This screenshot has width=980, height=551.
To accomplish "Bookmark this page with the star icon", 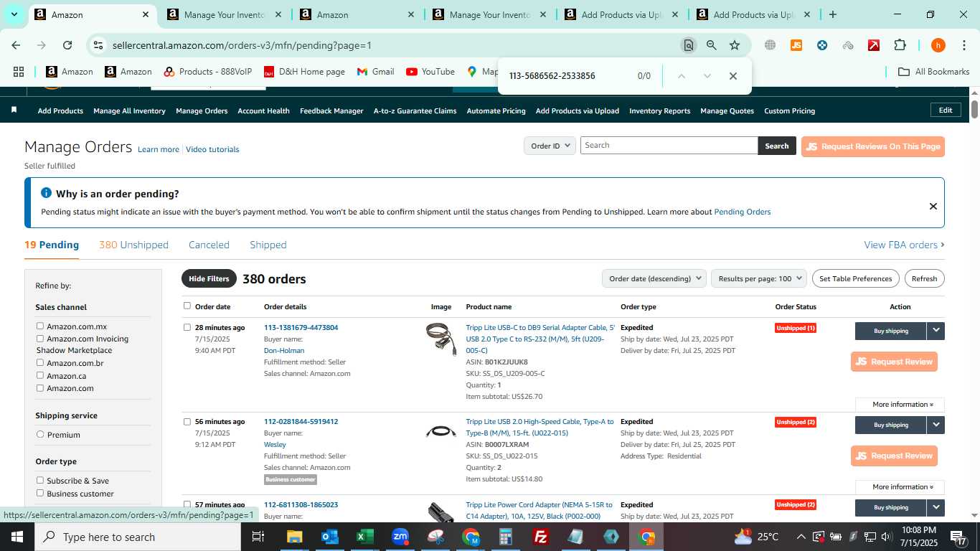I will click(735, 45).
